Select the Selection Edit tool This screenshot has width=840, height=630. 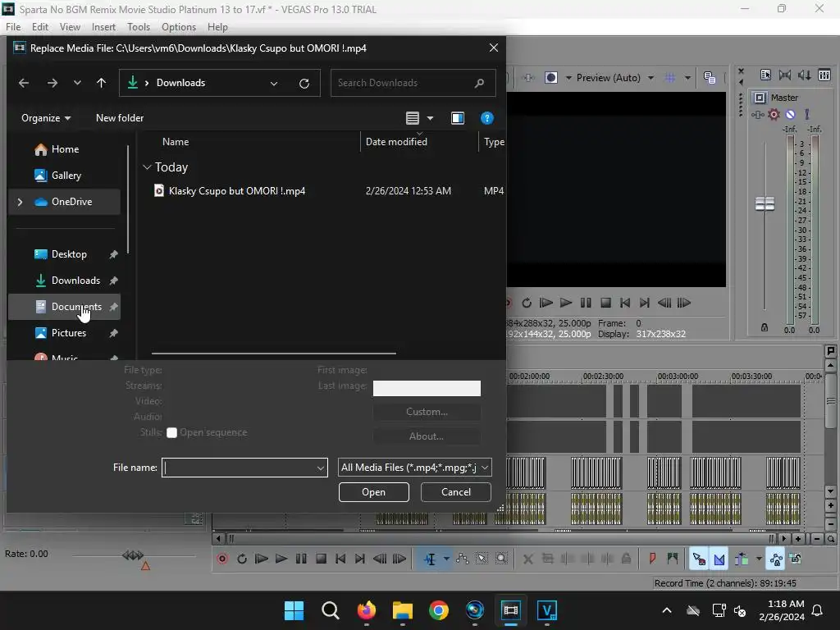[x=482, y=559]
